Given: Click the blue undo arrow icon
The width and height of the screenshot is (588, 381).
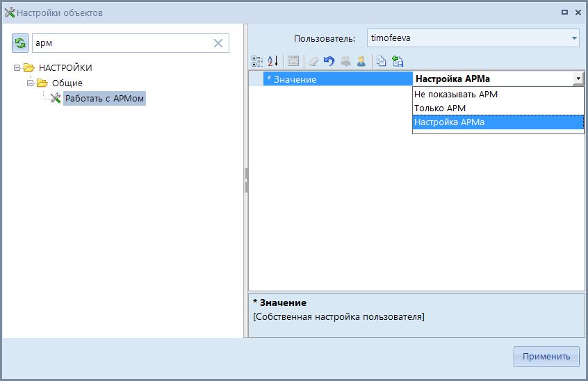Looking at the screenshot, I should pyautogui.click(x=329, y=61).
